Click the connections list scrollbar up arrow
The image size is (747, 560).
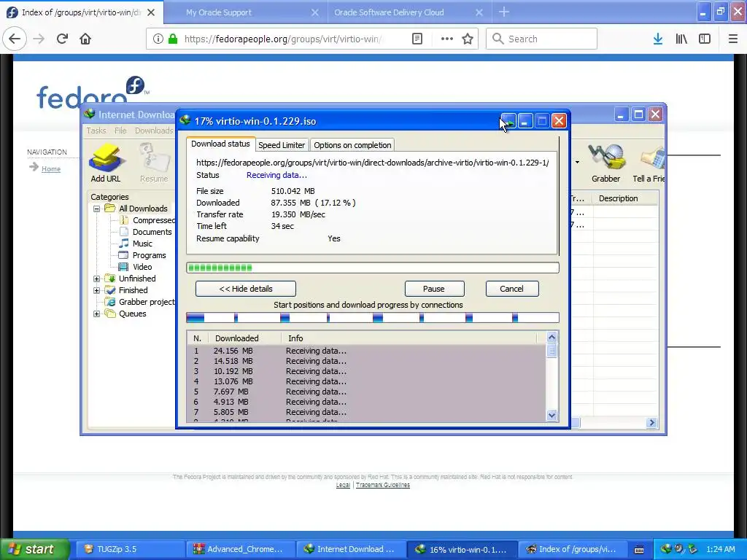pyautogui.click(x=551, y=337)
